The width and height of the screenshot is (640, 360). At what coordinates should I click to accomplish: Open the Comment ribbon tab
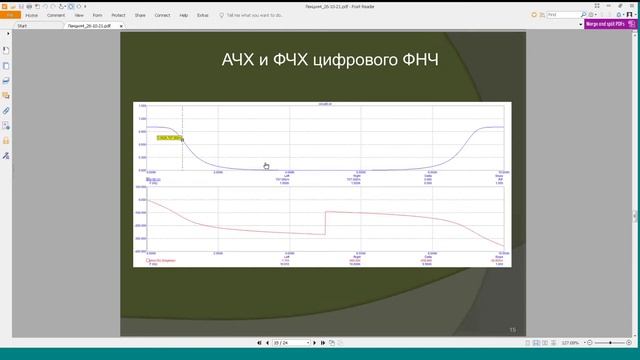tap(56, 15)
